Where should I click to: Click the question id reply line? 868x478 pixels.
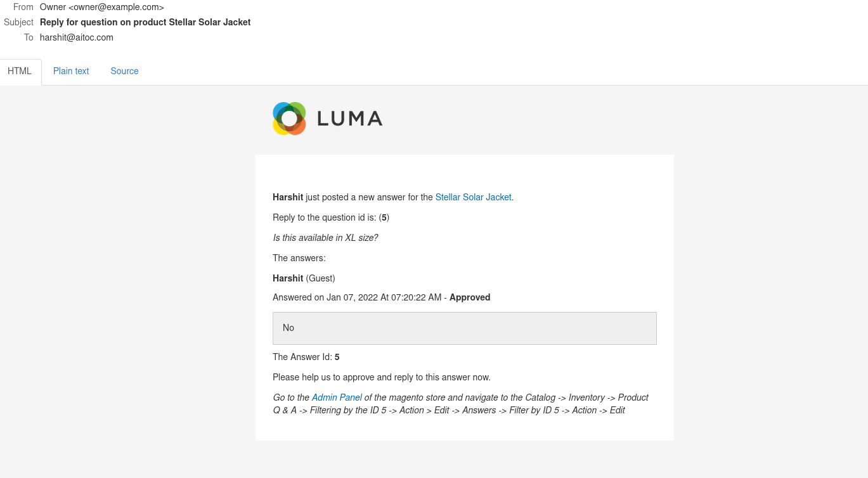[x=331, y=217]
